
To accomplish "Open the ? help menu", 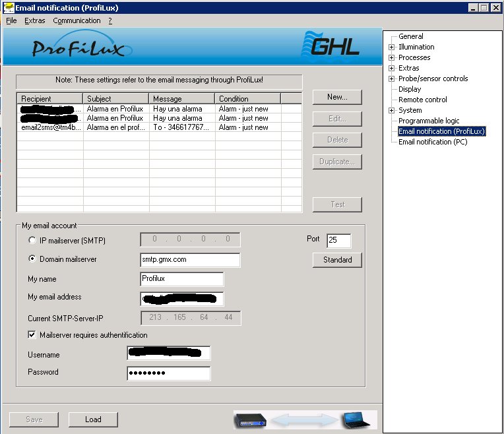I will point(110,20).
